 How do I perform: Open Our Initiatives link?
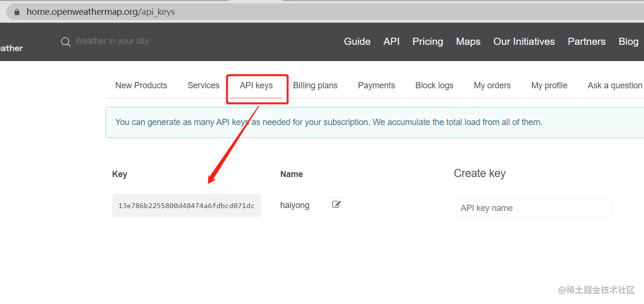(x=524, y=42)
